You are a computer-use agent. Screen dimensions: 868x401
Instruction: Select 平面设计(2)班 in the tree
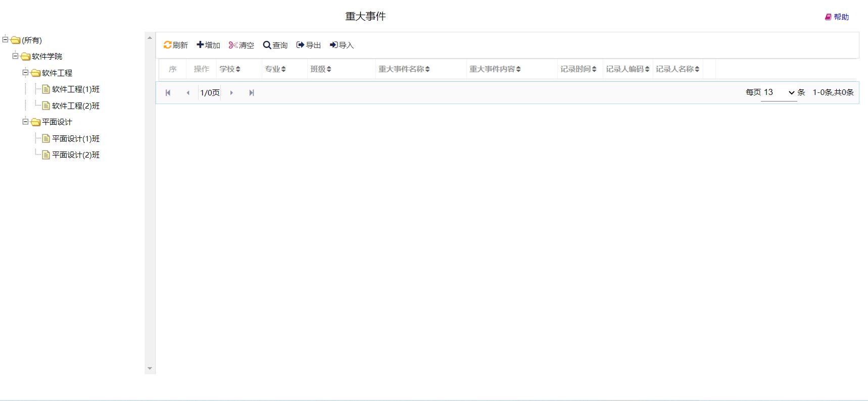pyautogui.click(x=76, y=155)
